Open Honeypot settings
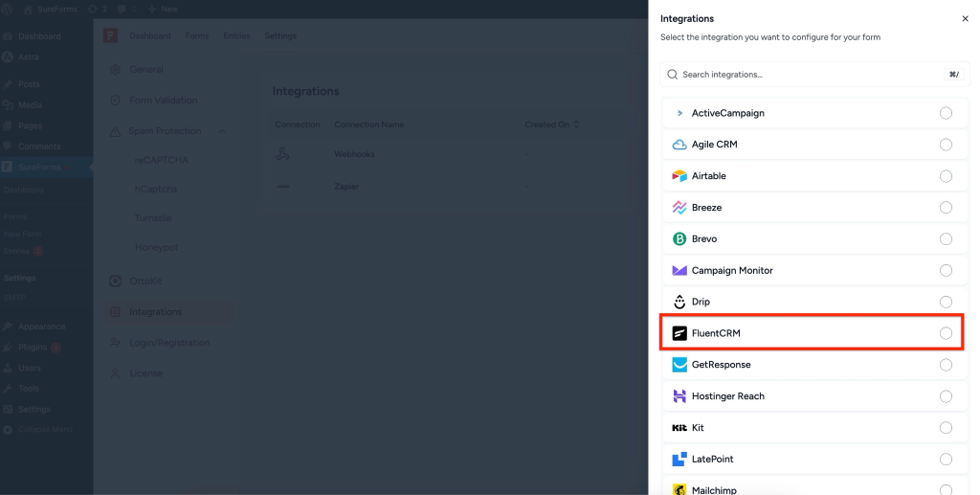980x495 pixels. 156,247
